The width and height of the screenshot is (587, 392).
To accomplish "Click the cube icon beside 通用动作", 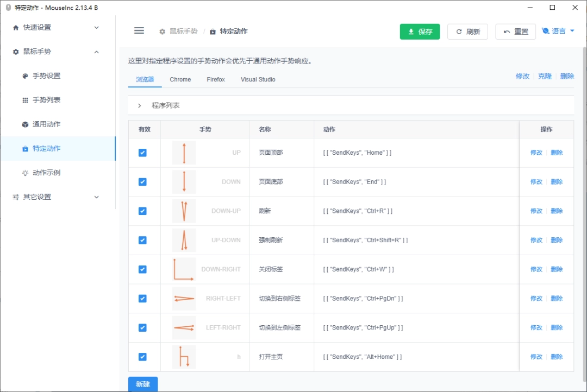I will (25, 124).
